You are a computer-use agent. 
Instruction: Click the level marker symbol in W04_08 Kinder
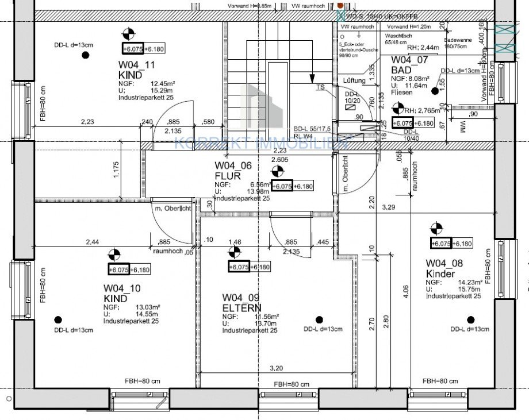click(436, 229)
